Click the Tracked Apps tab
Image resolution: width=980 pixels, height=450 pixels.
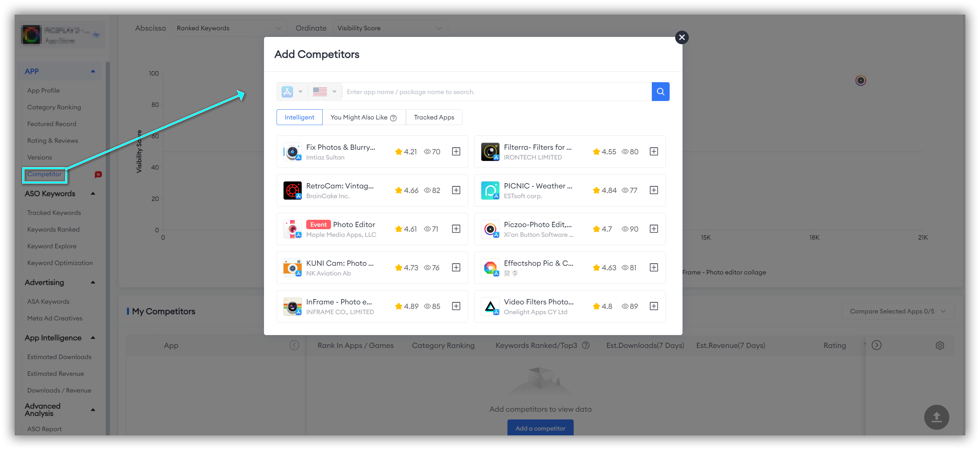coord(433,117)
